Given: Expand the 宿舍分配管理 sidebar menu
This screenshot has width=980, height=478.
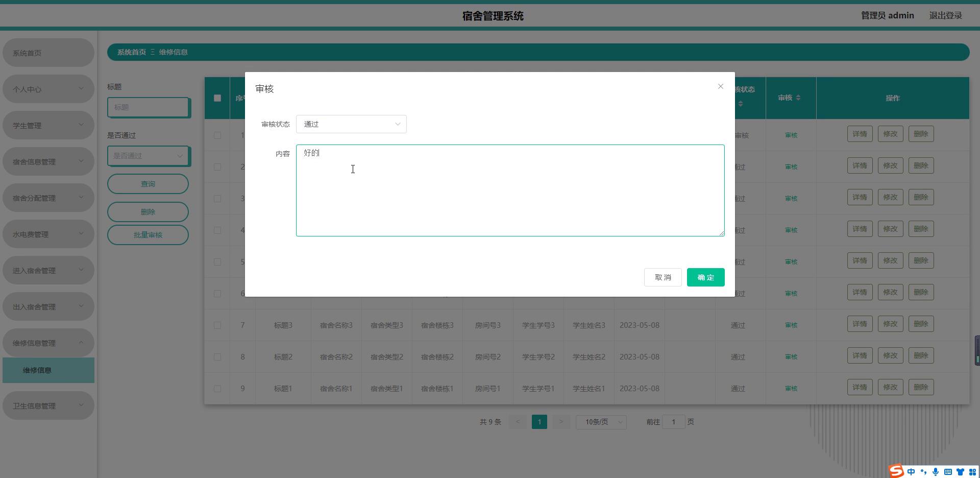Looking at the screenshot, I should tap(48, 198).
